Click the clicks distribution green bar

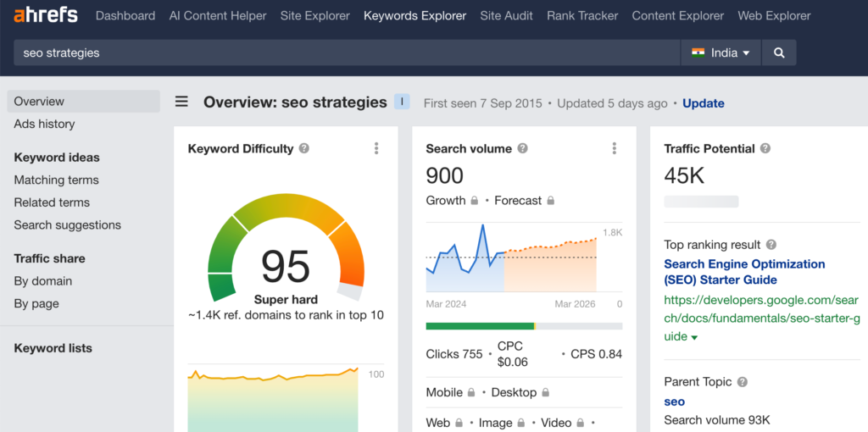(480, 326)
